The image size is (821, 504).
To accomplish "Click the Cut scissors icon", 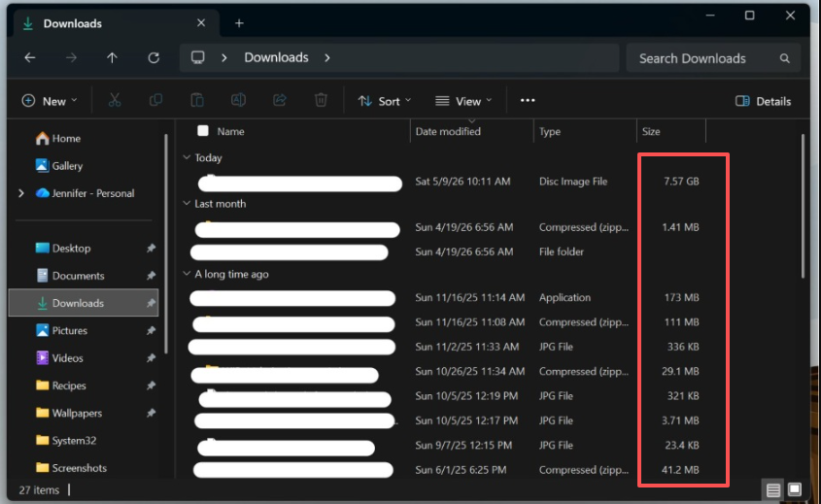I will [115, 100].
